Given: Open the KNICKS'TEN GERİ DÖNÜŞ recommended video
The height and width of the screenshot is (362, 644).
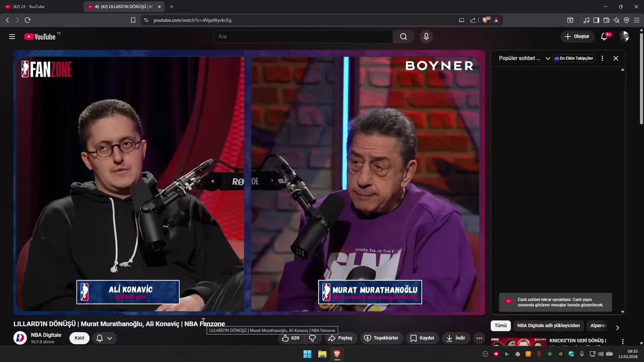Looking at the screenshot, I should pyautogui.click(x=577, y=341).
